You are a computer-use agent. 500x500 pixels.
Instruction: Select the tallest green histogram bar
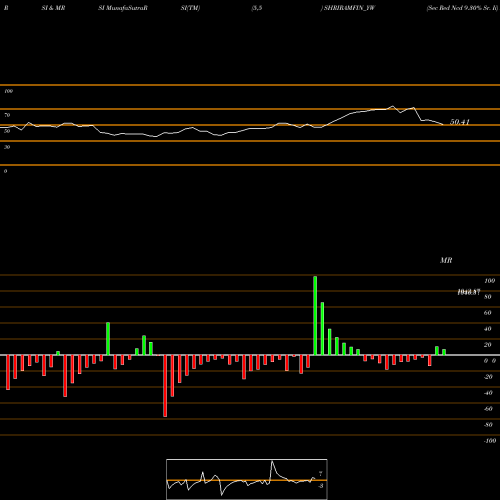click(315, 316)
